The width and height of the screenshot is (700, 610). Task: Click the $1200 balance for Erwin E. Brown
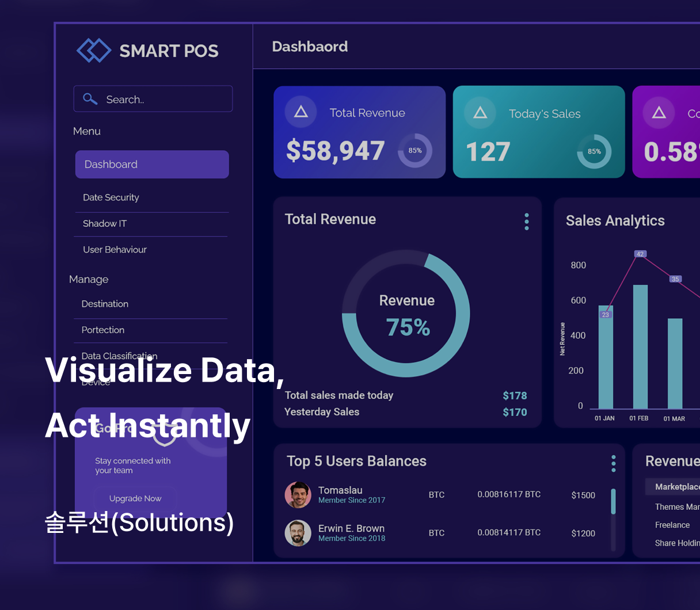tap(583, 533)
